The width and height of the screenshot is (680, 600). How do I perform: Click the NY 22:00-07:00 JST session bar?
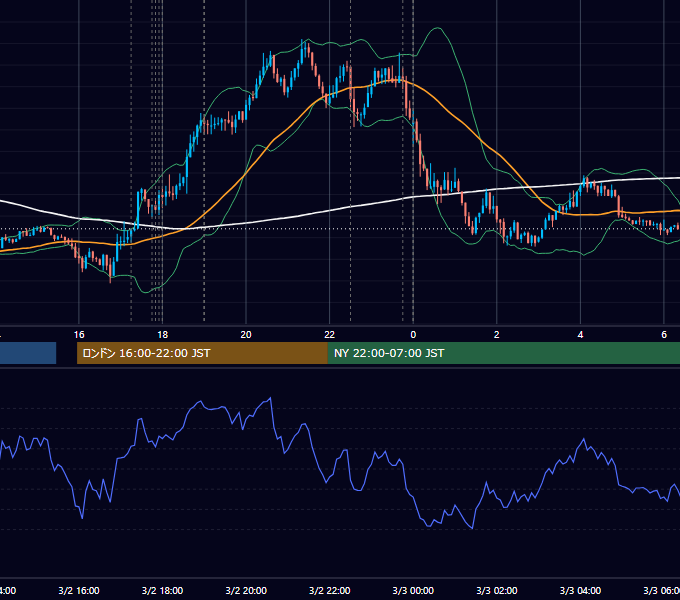[x=503, y=353]
